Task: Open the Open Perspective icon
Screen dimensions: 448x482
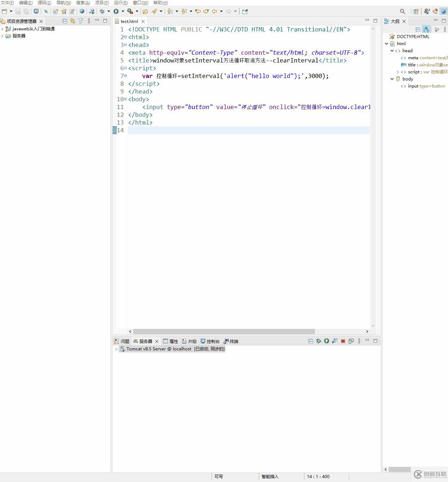Action: (416, 11)
